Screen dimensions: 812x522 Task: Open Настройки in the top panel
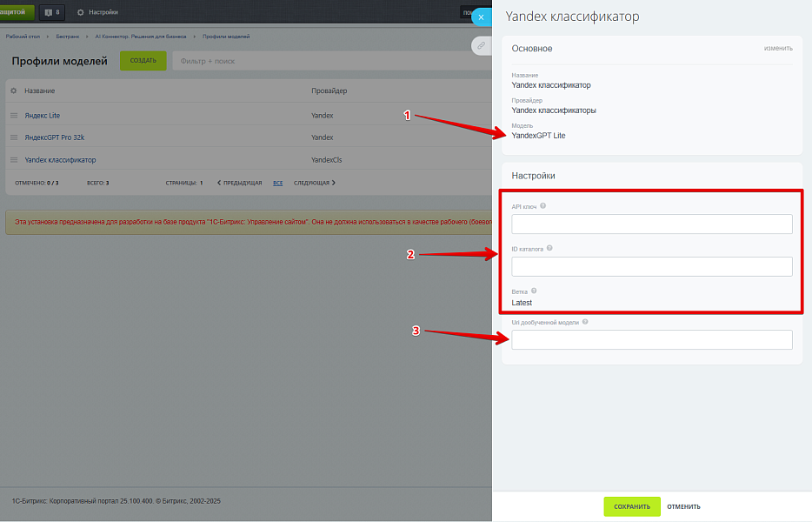tap(98, 12)
